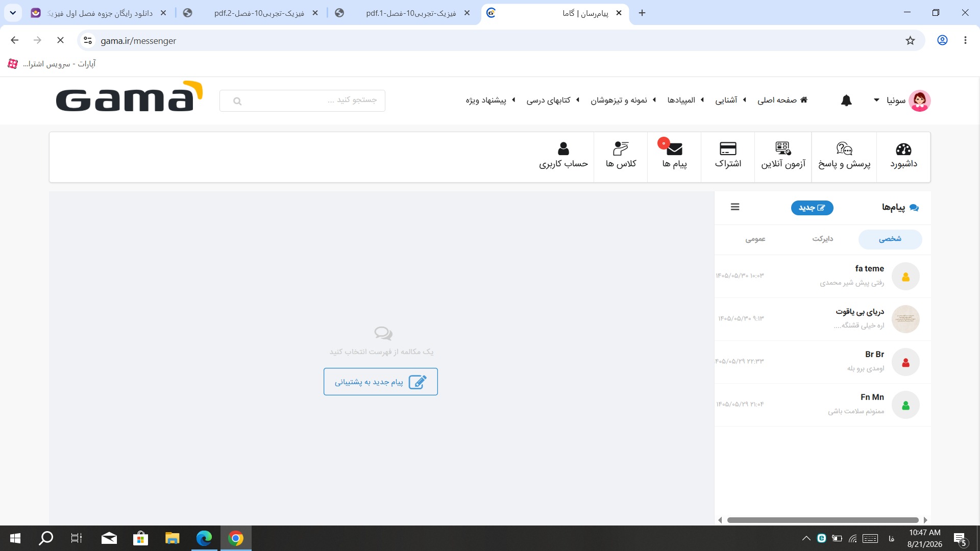Open آزمون آنلاین online exam icon
The width and height of the screenshot is (980, 551).
783,149
